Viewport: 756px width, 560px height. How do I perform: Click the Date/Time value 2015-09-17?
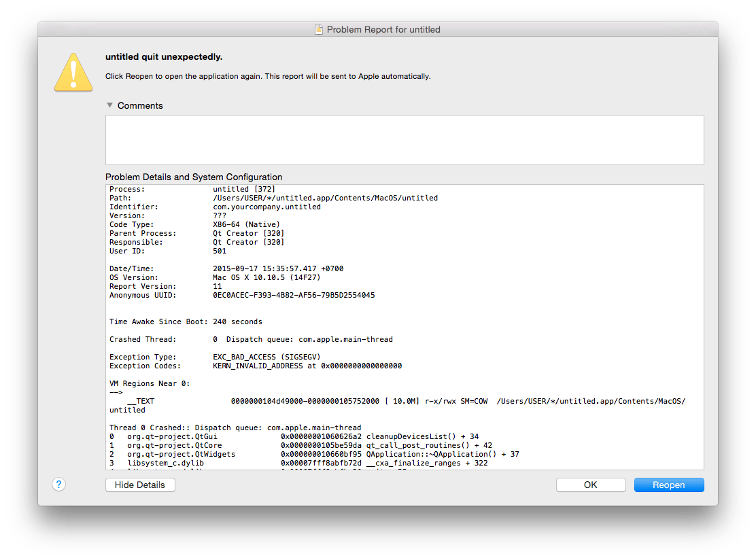coord(278,268)
